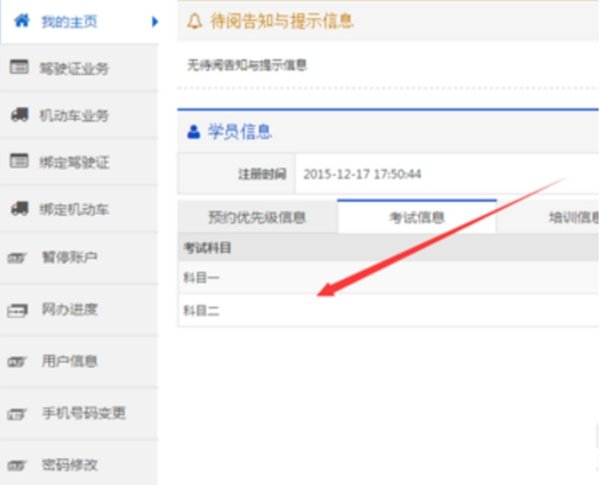The height and width of the screenshot is (485, 600).
Task: Switch to the 预约优先级信息 tab
Action: coord(257,217)
